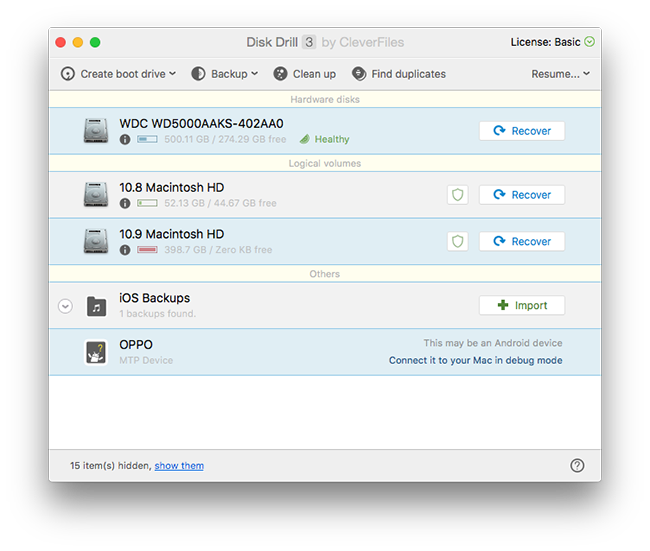Screen dimensions: 650x551
Task: Open the Create boot drive menu
Action: (x=119, y=74)
